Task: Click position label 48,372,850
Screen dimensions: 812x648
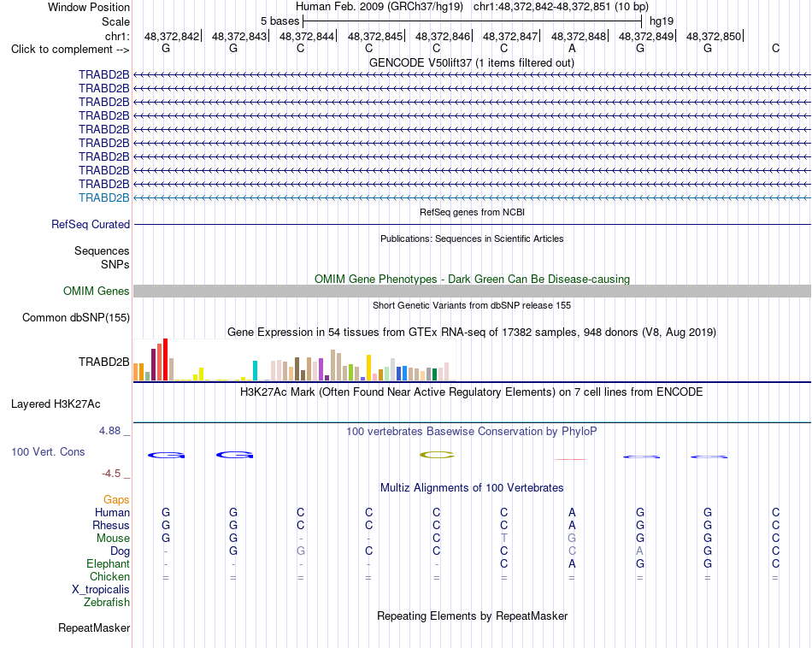Action: point(714,36)
